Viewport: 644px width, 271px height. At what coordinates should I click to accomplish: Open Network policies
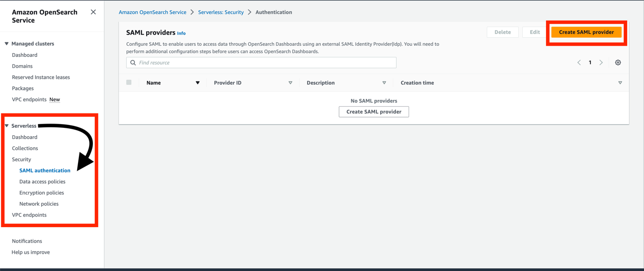click(39, 204)
